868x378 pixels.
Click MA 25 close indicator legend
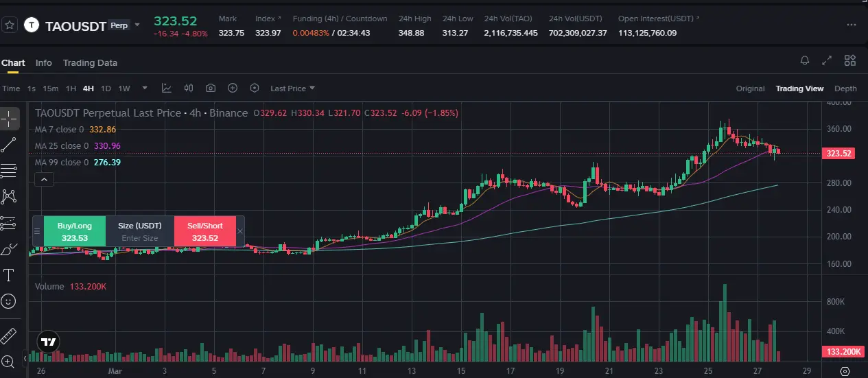point(78,146)
